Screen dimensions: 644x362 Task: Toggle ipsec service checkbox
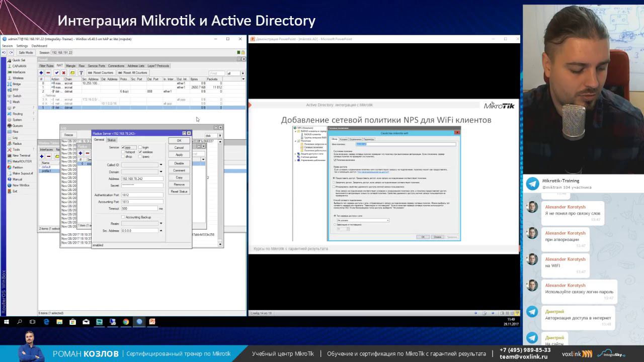[140, 156]
